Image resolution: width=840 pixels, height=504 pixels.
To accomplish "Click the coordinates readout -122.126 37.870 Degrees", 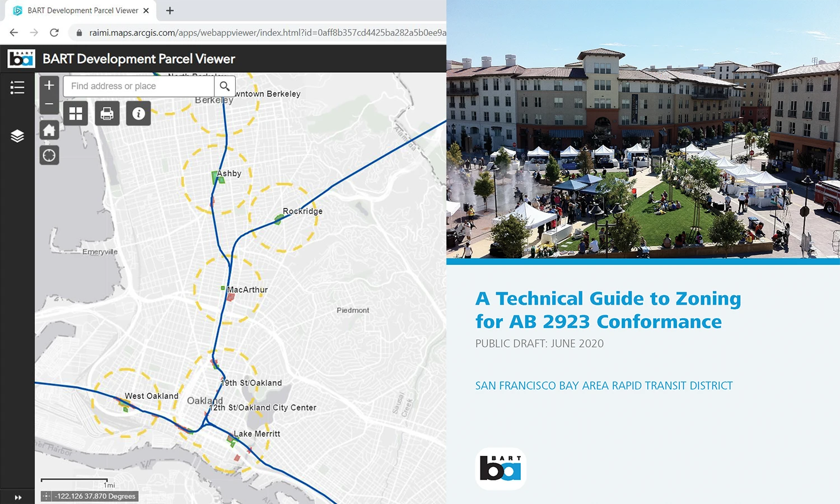I will 95,496.
